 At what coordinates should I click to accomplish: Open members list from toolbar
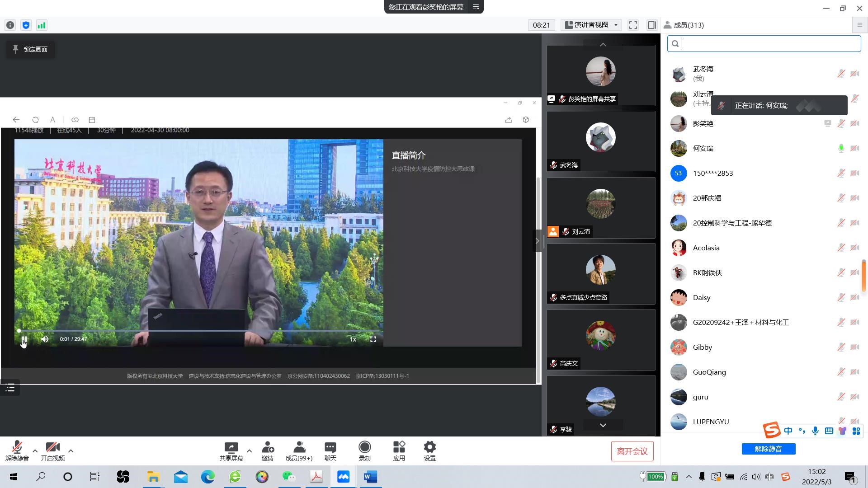(x=299, y=448)
